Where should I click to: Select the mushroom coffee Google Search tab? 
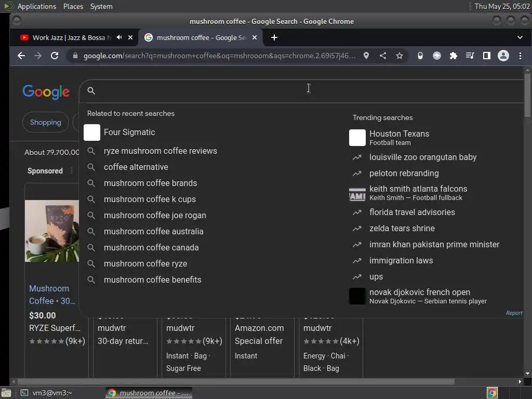[x=200, y=37]
